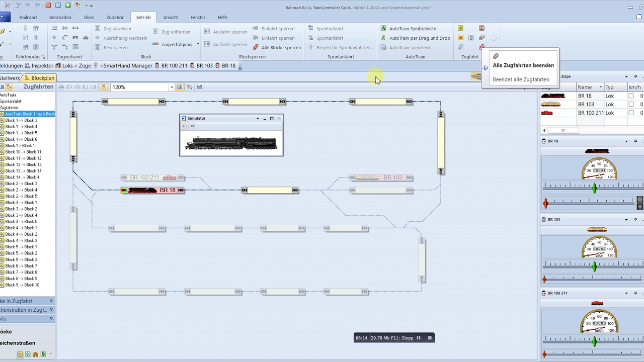644x362 pixels.
Task: Open the Zugverfolgung dropdown arrow
Action: (x=198, y=44)
